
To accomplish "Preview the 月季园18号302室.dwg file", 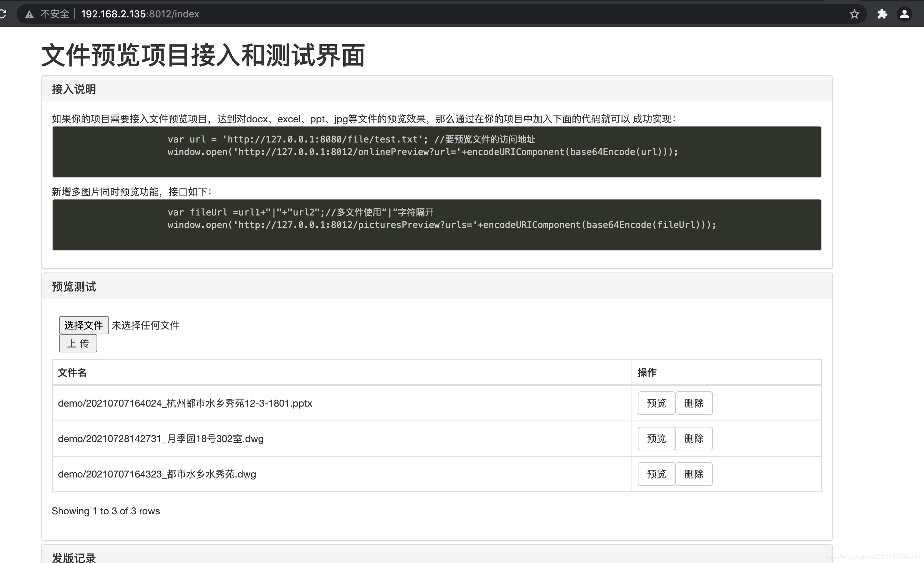I will [655, 439].
